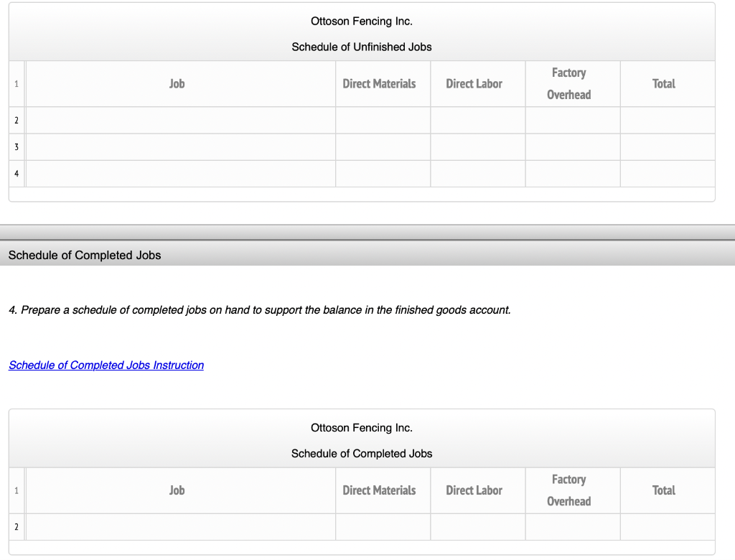Click the Schedule of Completed Jobs section header
735x560 pixels.
(x=85, y=256)
